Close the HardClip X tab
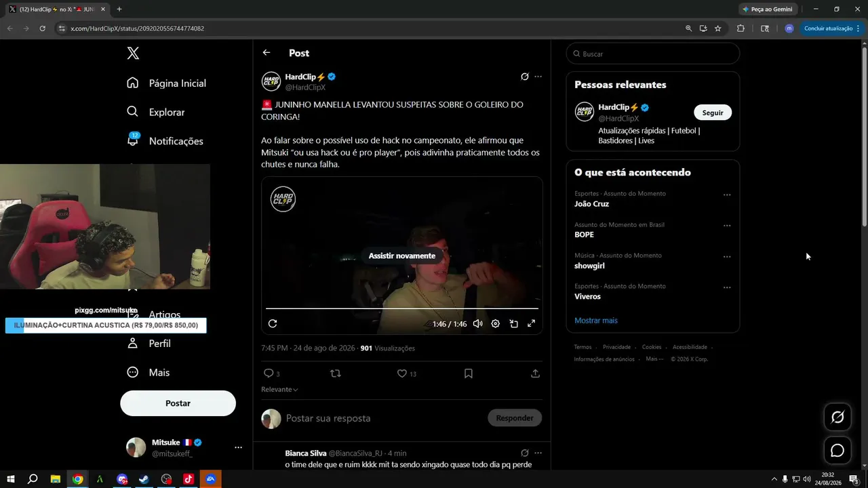Viewport: 868px width, 488px height. 103,9
